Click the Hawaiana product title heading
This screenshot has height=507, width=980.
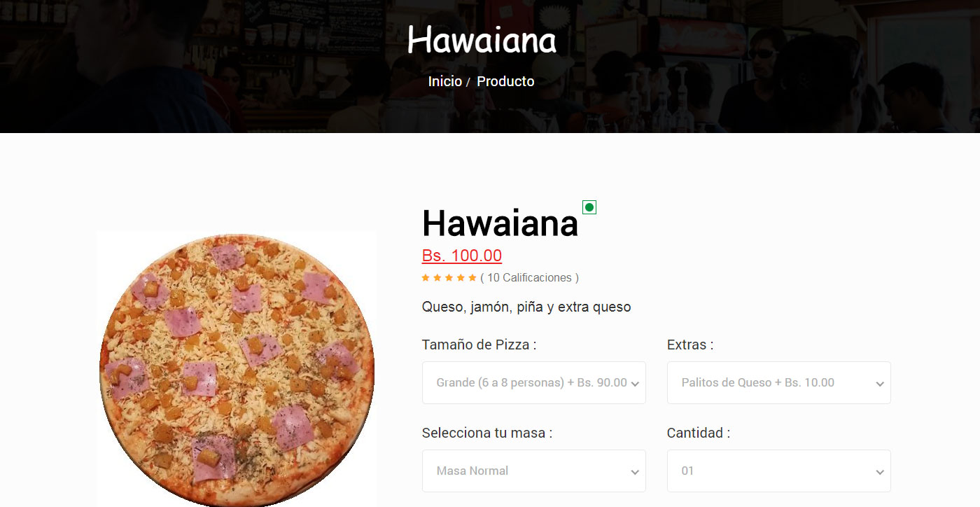(x=500, y=223)
